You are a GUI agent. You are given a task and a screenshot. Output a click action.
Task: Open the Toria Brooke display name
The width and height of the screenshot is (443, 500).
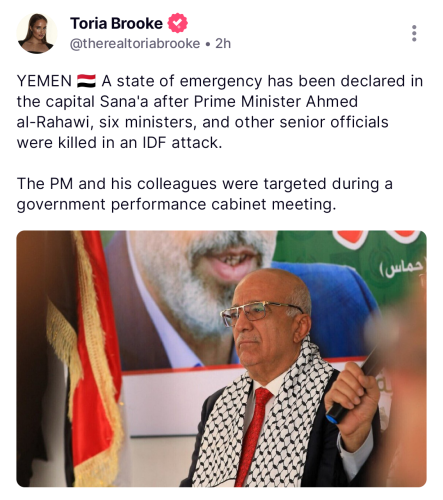pyautogui.click(x=116, y=23)
